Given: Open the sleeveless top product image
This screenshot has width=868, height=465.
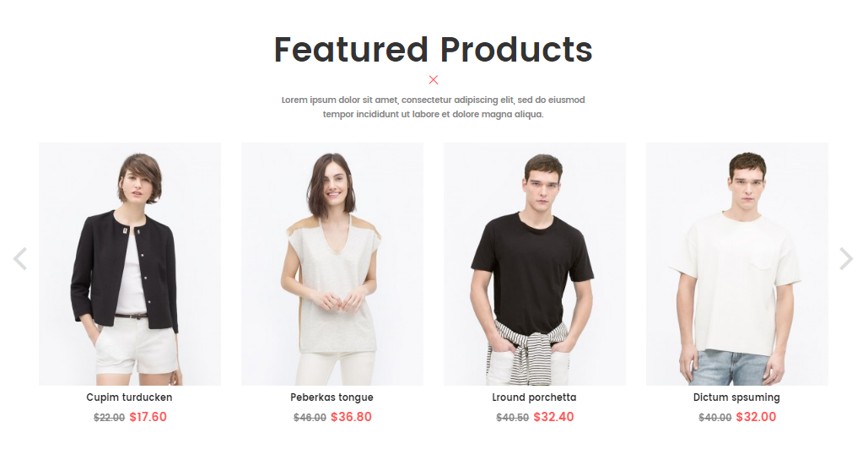Looking at the screenshot, I should tap(332, 264).
